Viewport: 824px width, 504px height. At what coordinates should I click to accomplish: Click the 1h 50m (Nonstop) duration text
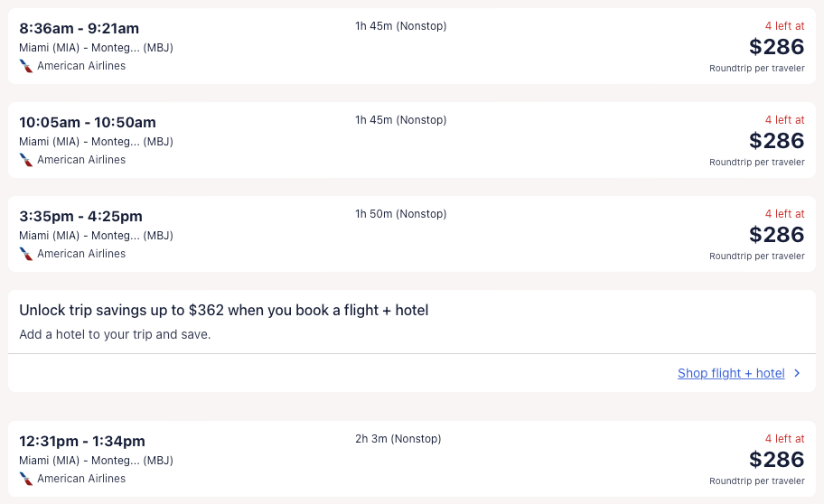pos(400,214)
